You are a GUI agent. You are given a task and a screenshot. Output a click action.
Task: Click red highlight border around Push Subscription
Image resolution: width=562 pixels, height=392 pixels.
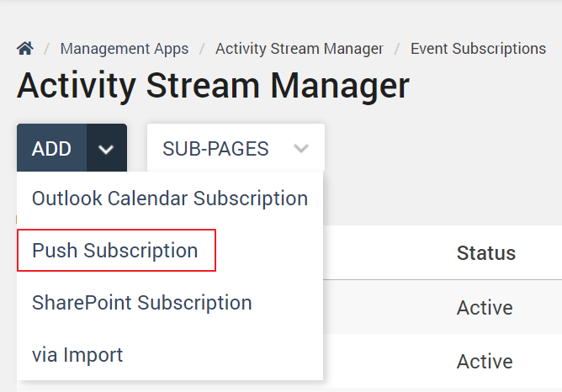pyautogui.click(x=215, y=251)
